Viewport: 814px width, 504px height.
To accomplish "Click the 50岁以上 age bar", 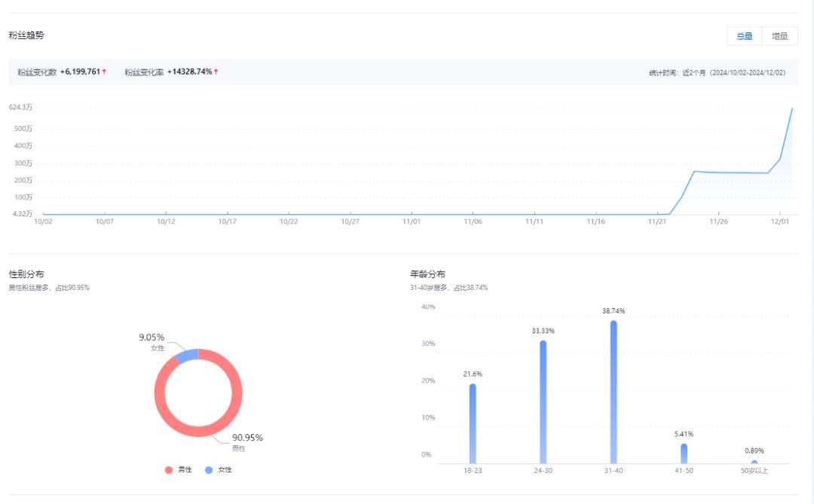I will [754, 462].
